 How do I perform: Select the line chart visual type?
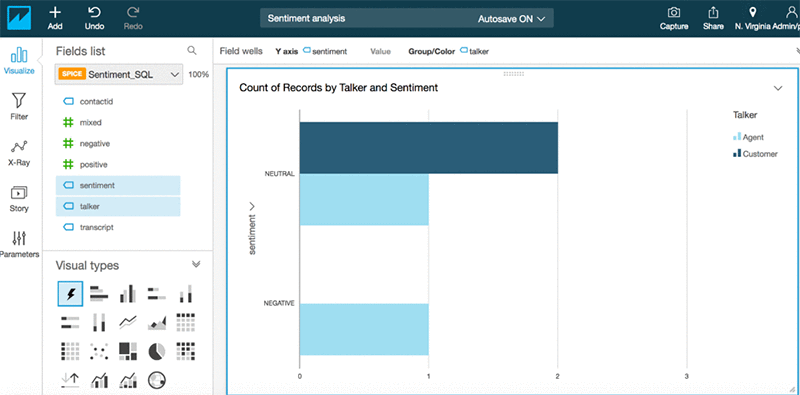[x=128, y=322]
